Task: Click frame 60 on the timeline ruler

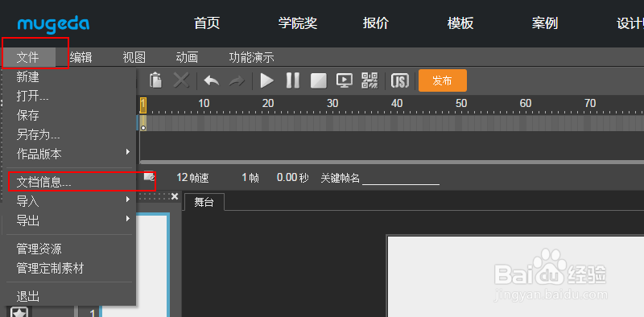Action: coord(526,104)
